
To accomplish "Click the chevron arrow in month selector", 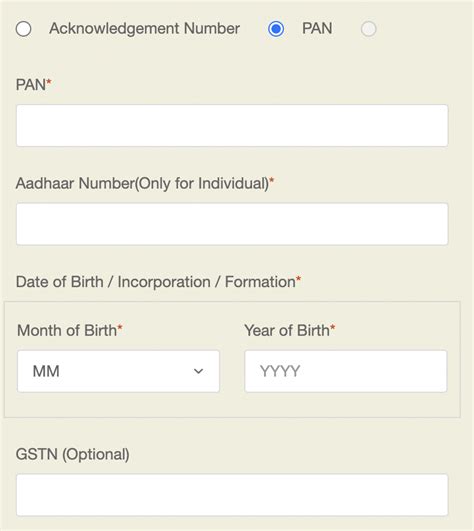I will point(198,371).
